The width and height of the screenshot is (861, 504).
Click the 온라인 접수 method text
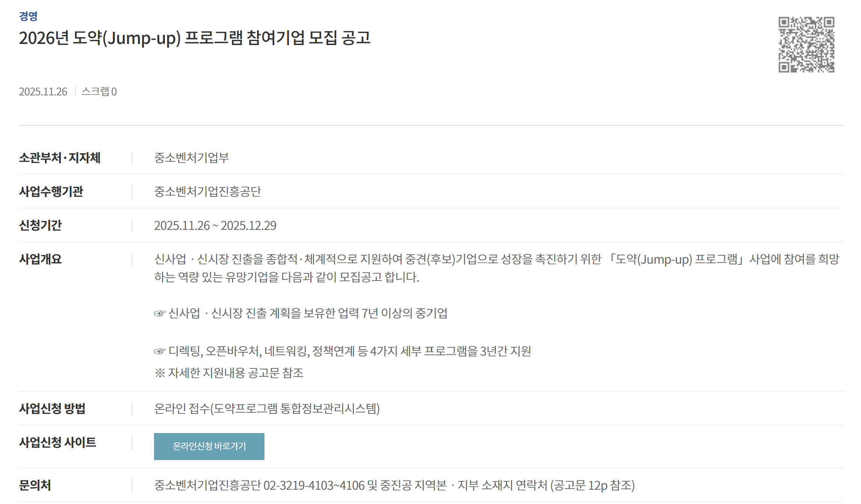(267, 409)
